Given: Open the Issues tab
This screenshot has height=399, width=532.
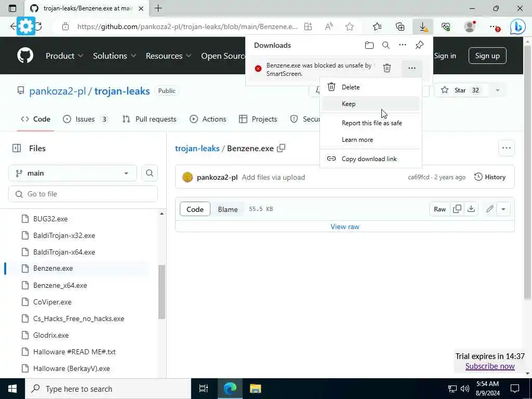Looking at the screenshot, I should 85,119.
